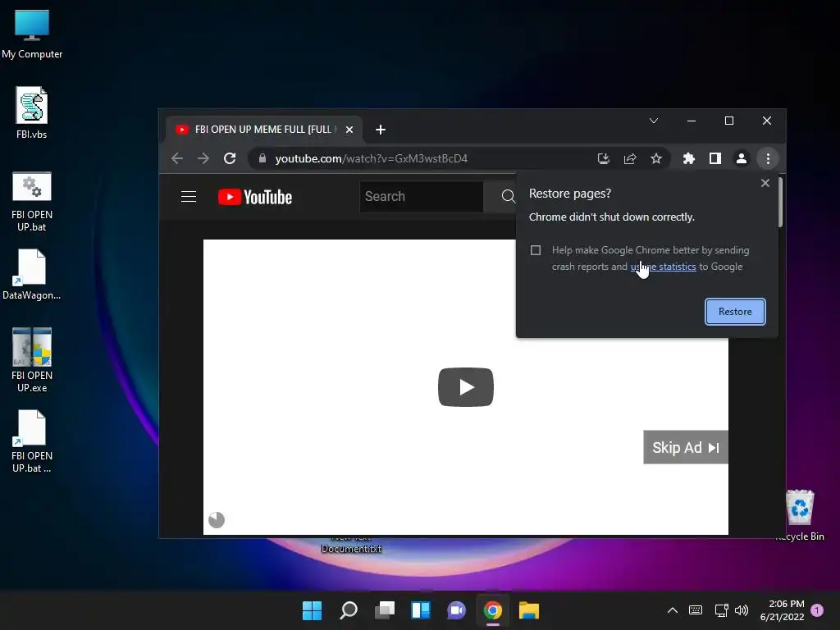
Task: Open the Widgets taskbar icon
Action: (x=421, y=610)
